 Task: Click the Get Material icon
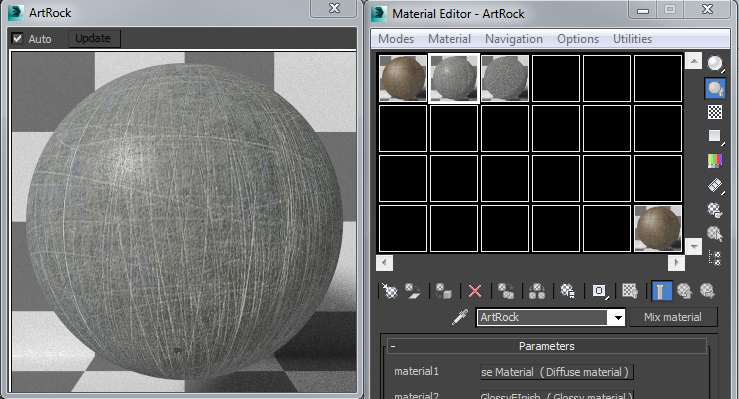(x=390, y=291)
